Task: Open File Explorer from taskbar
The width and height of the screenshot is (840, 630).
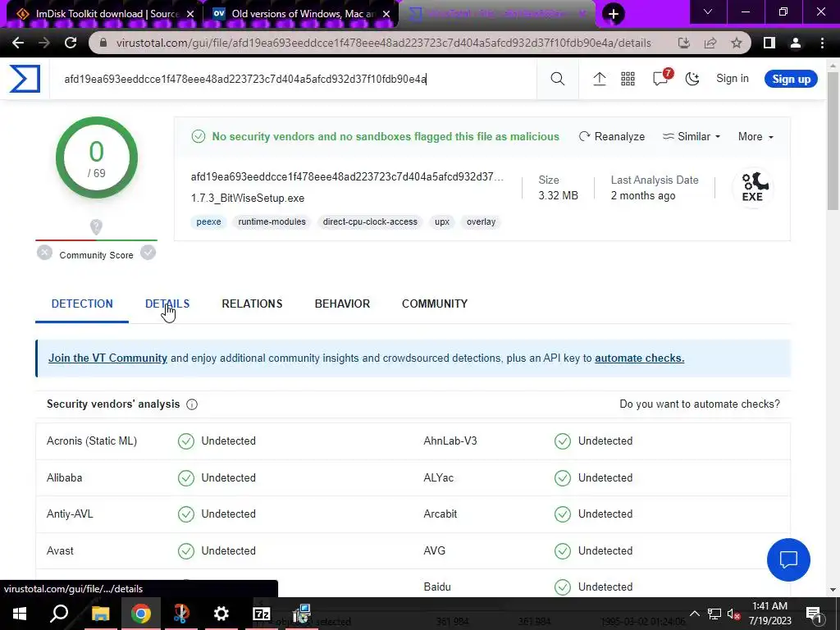Action: [x=100, y=614]
